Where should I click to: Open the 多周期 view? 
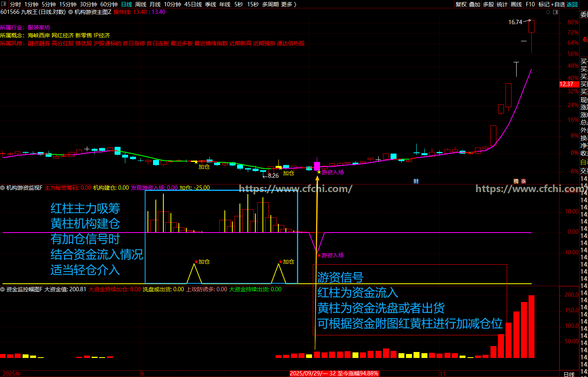click(x=270, y=4)
